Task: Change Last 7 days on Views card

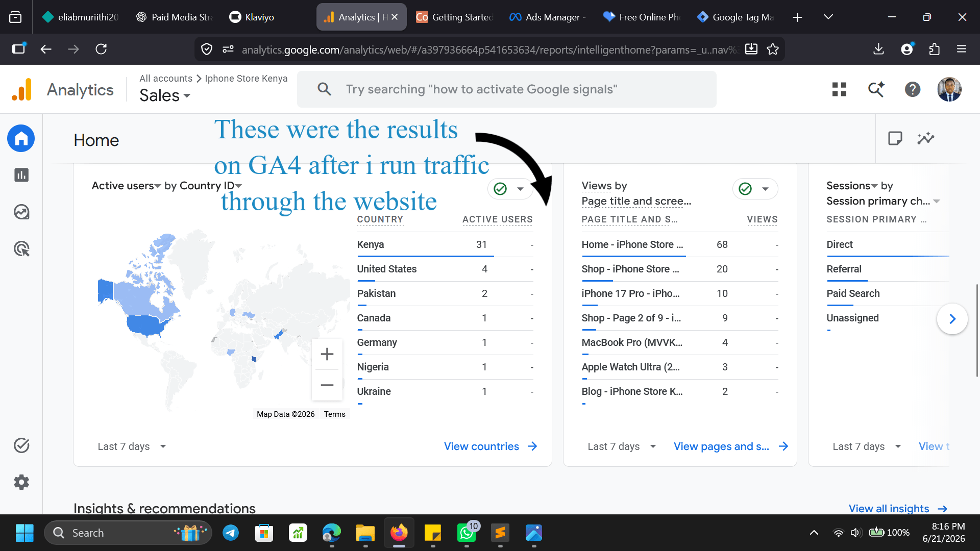Action: [x=622, y=446]
